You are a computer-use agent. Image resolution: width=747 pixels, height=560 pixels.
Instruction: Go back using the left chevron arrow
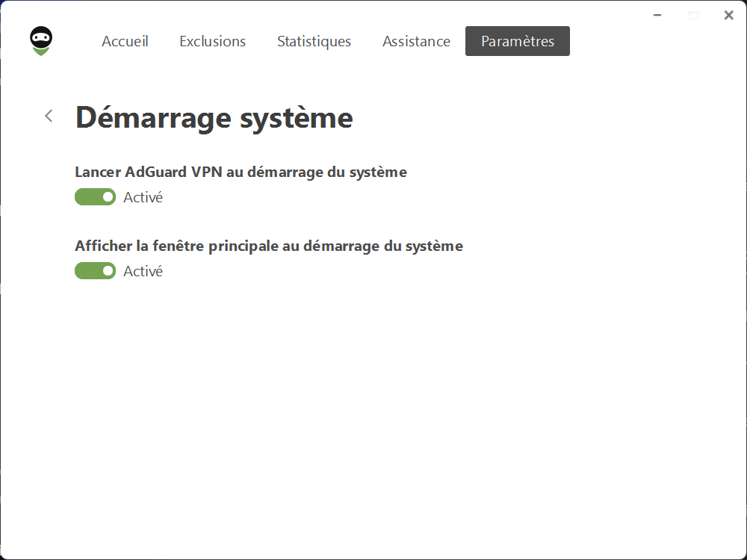[x=49, y=116]
